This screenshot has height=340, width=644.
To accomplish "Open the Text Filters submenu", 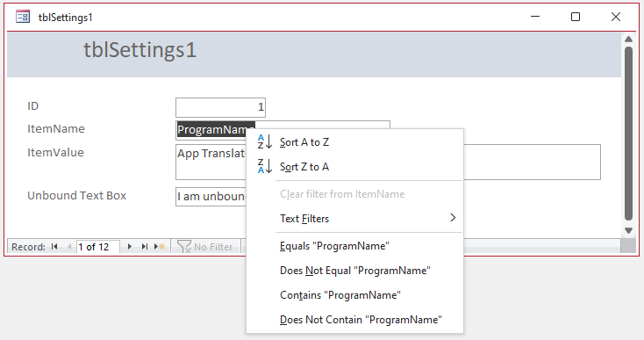I will 354,218.
